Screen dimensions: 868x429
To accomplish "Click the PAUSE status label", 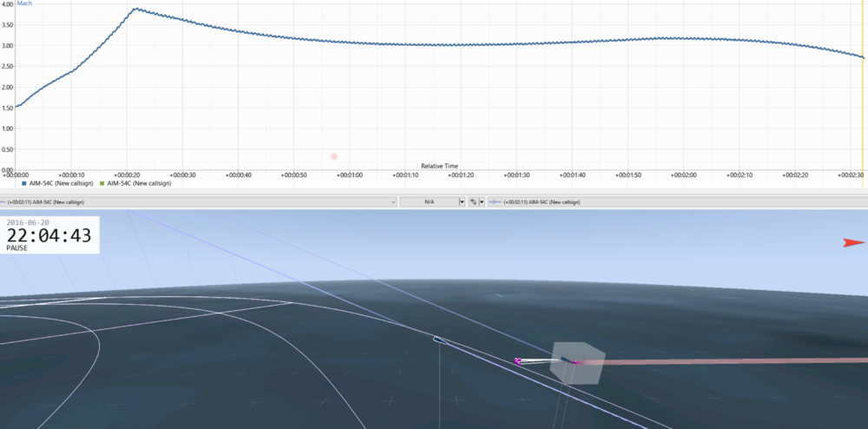I will 17,248.
